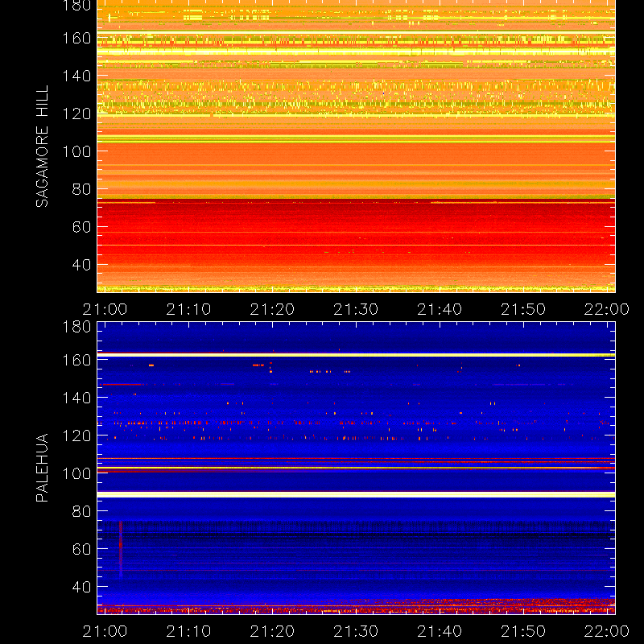Select the 21:50 time label below Sagamore Hill plot

523,309
